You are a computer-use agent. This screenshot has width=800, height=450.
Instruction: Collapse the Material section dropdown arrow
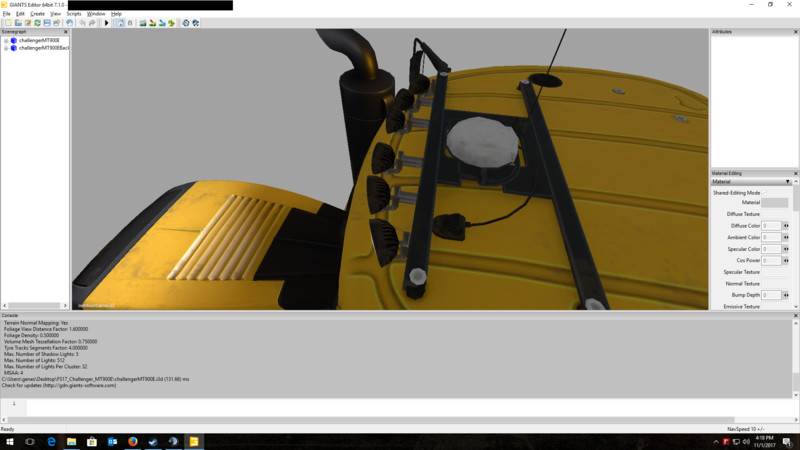(788, 182)
